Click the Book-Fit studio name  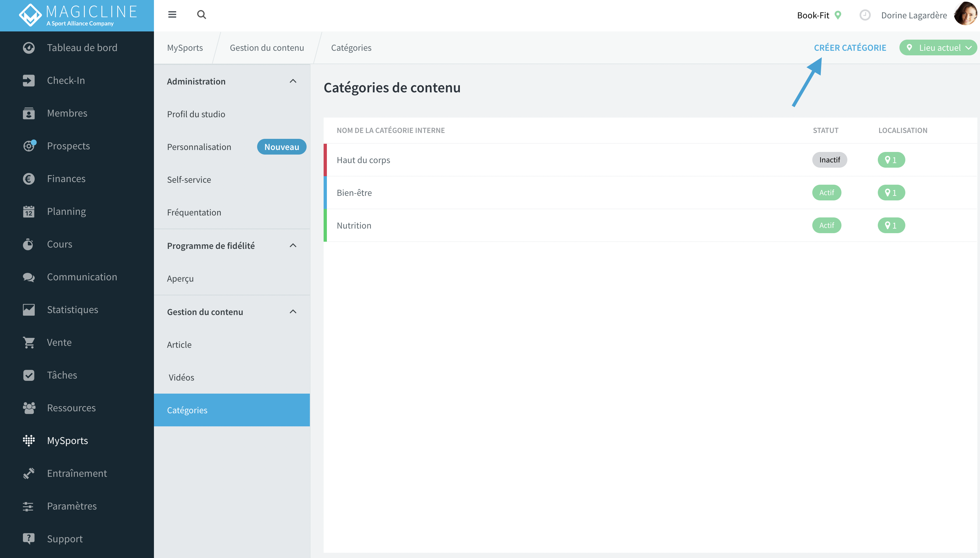[813, 15]
